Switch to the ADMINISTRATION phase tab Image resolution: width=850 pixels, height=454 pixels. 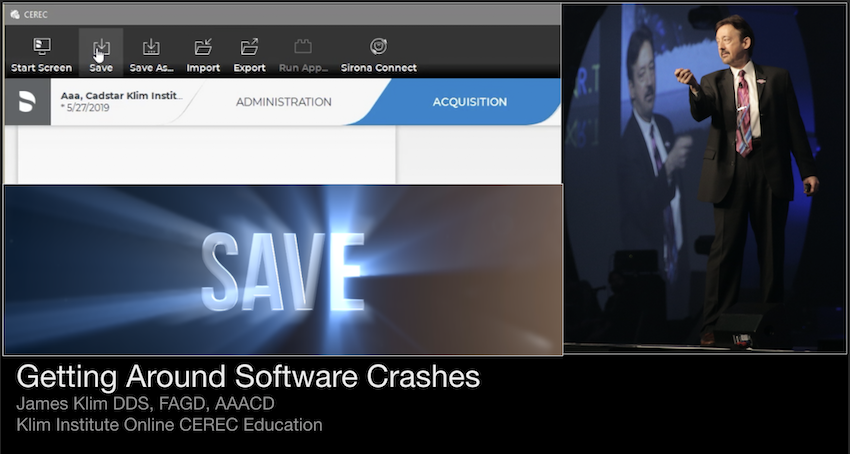(284, 102)
